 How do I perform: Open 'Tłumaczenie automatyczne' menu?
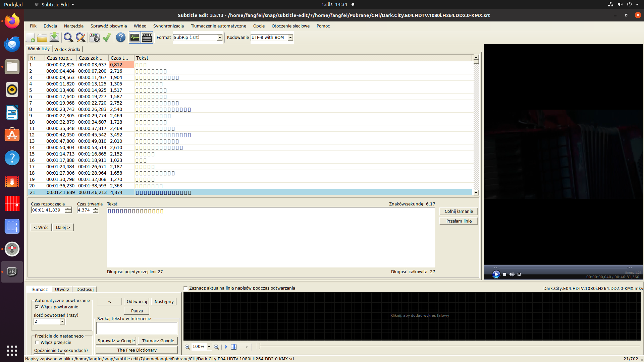(218, 26)
